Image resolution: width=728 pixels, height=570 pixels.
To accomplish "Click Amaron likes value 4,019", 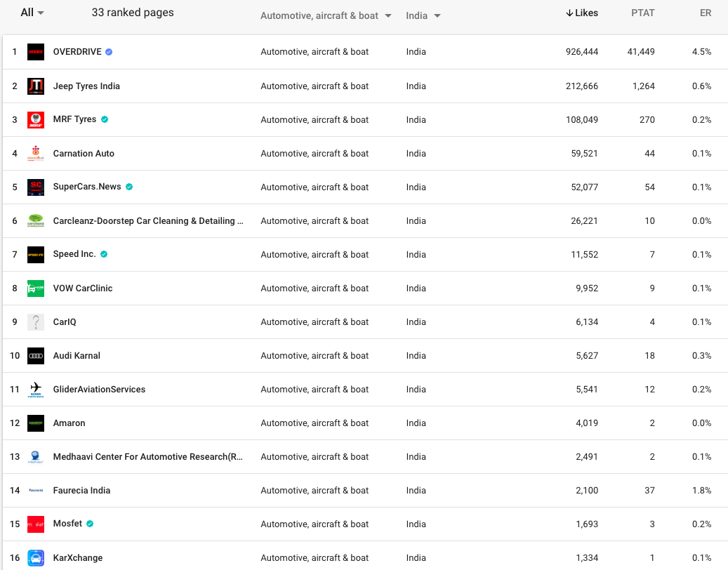I will (x=587, y=423).
